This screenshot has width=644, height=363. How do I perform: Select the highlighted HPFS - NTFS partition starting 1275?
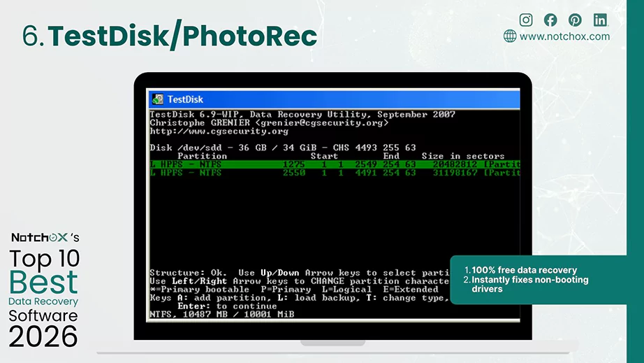click(335, 164)
